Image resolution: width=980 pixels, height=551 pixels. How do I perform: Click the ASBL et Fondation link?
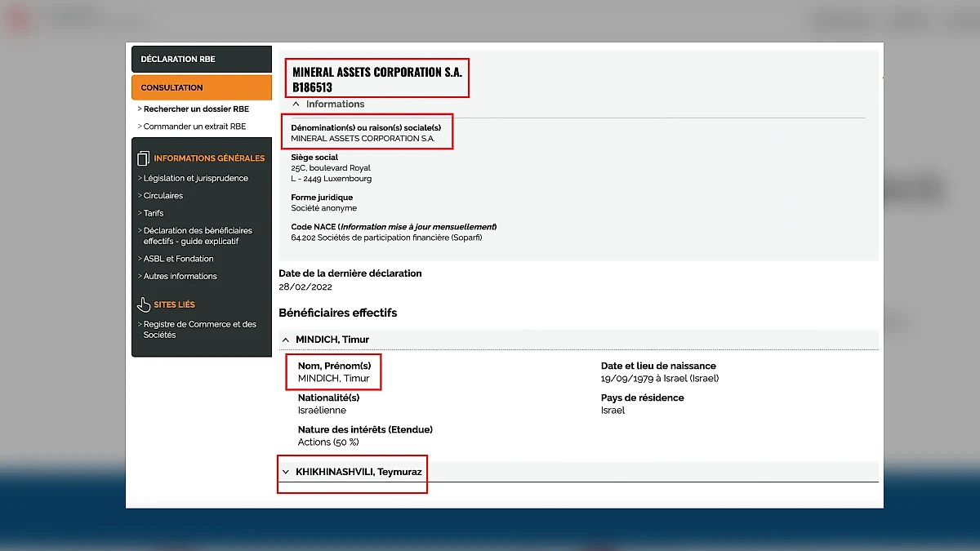tap(178, 259)
